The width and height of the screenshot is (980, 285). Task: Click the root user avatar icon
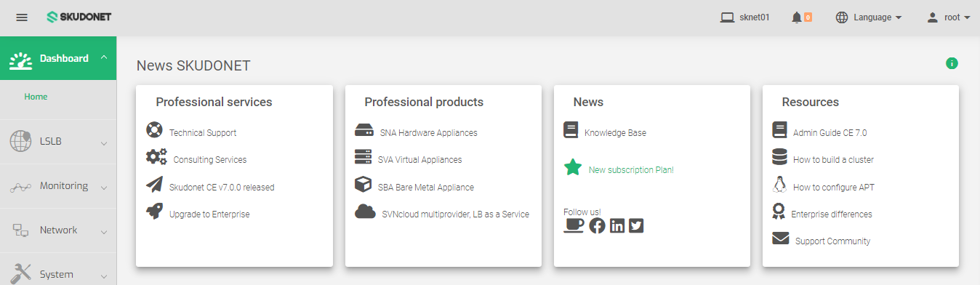[933, 17]
